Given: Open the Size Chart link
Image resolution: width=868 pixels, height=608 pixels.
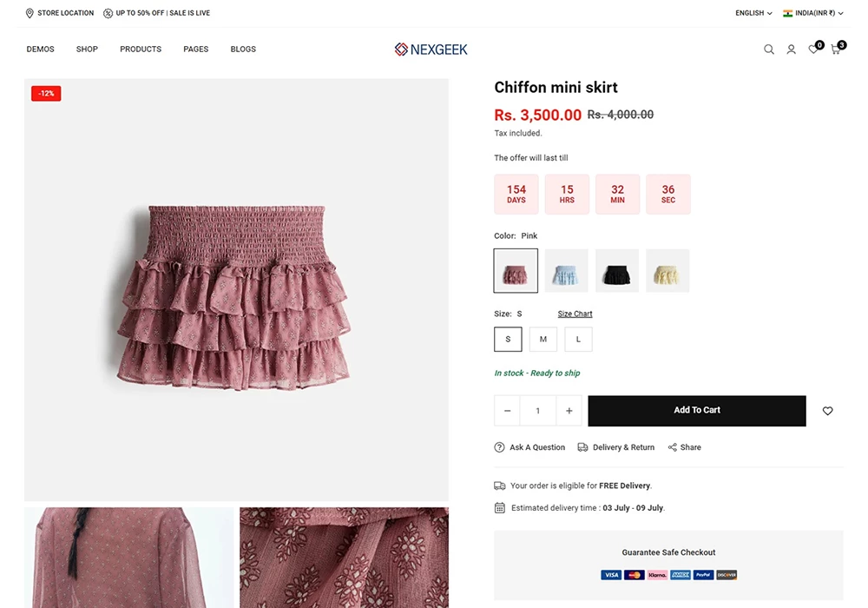Looking at the screenshot, I should click(575, 314).
